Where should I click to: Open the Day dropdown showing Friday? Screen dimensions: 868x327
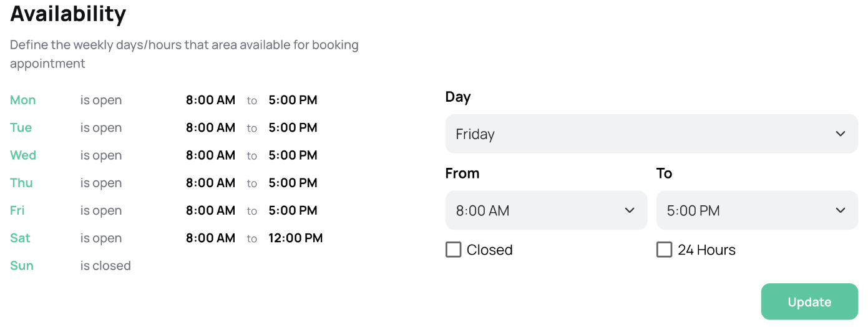coord(651,134)
